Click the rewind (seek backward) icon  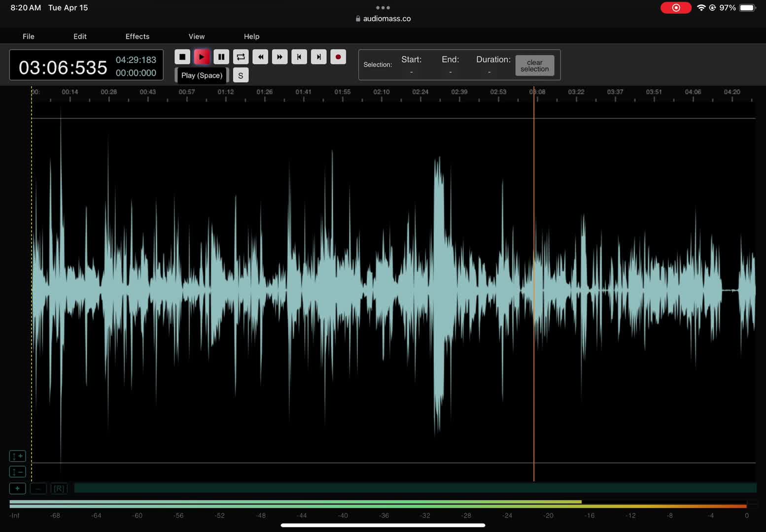click(260, 57)
